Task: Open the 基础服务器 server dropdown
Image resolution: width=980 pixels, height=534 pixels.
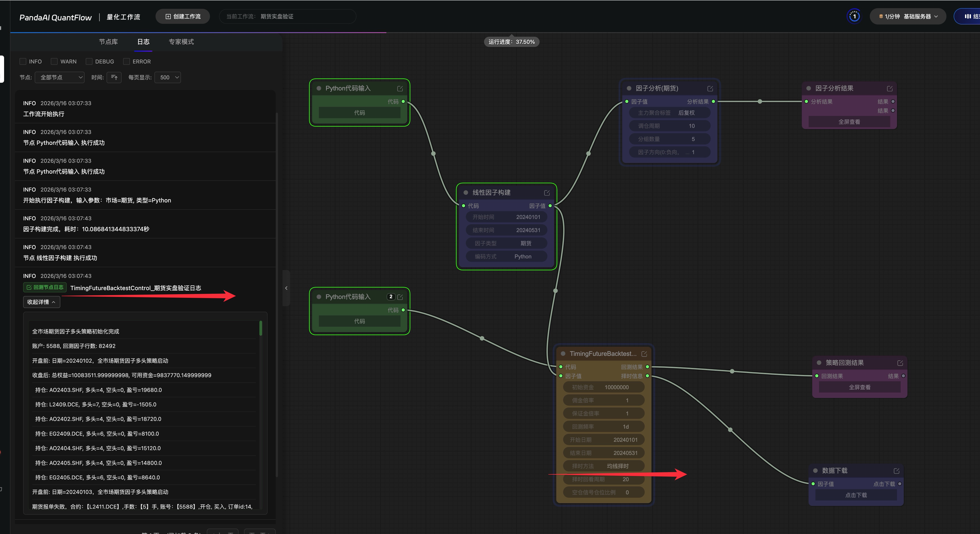Action: click(x=908, y=16)
